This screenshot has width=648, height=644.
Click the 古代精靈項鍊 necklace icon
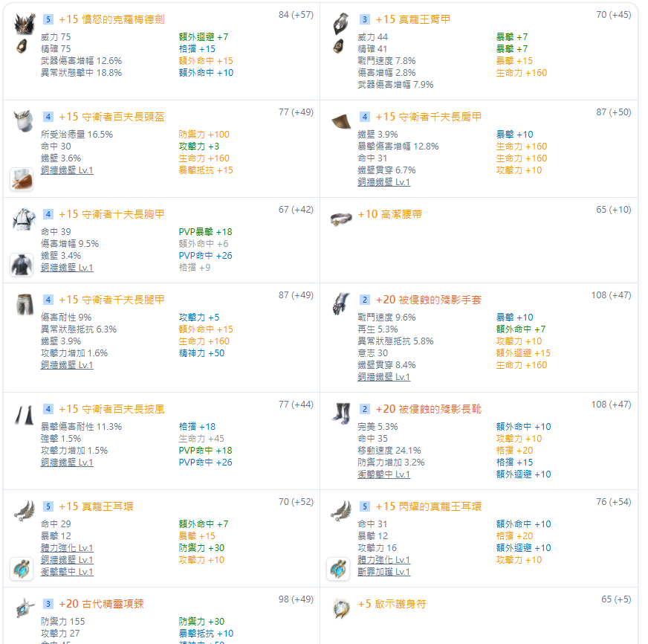tap(25, 608)
